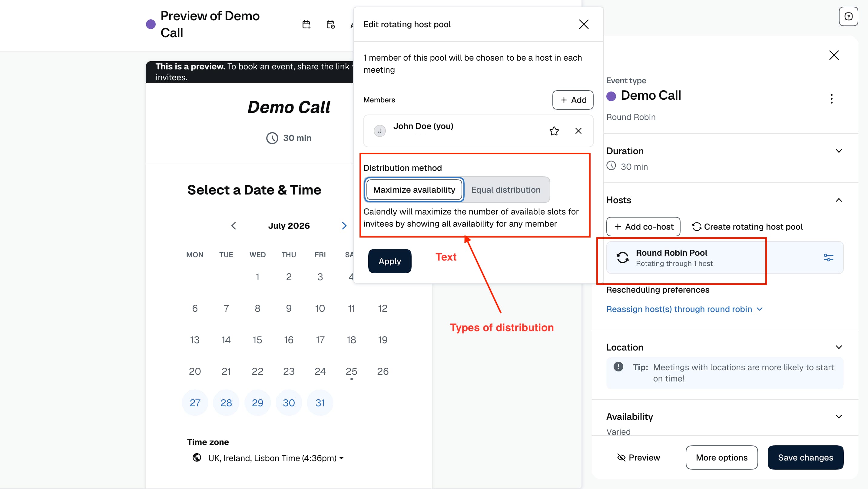Click the add-calendar icon in preview header
Image resolution: width=868 pixels, height=489 pixels.
[306, 24]
